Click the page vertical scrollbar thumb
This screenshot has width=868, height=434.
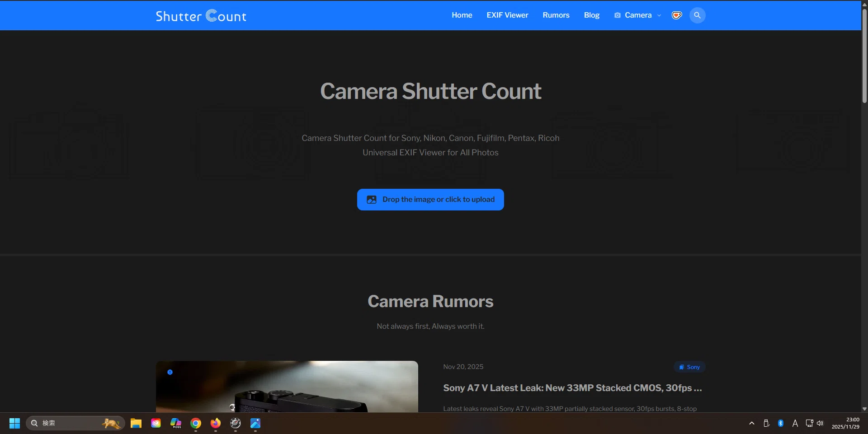(x=864, y=56)
